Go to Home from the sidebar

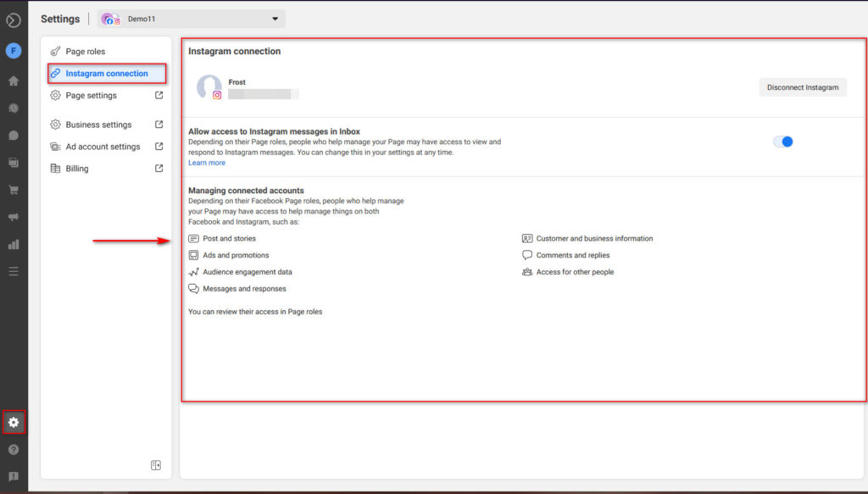14,80
